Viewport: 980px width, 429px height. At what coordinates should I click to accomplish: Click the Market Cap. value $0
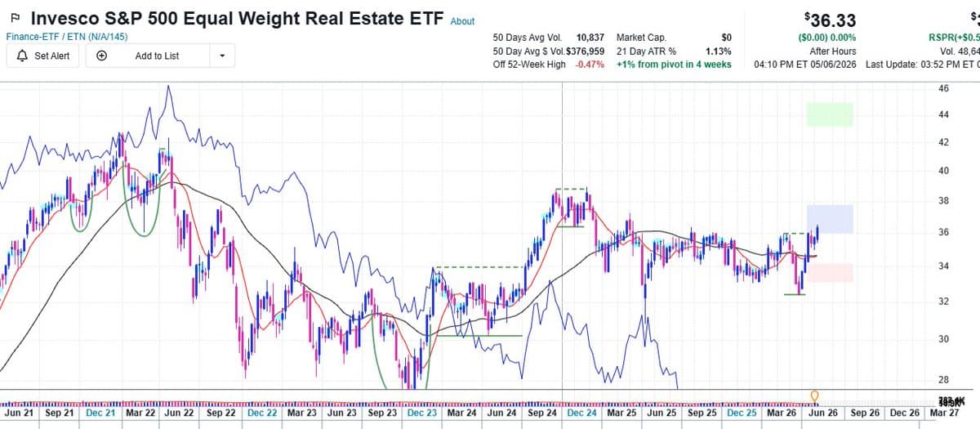click(x=726, y=38)
